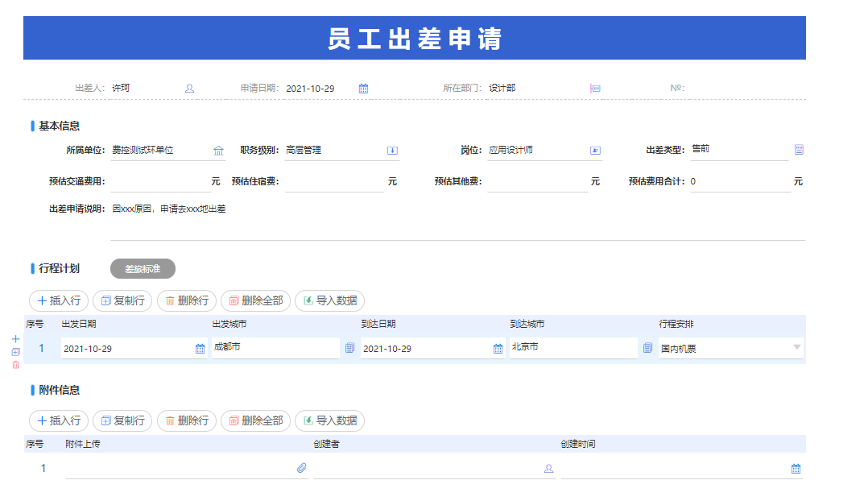Click 导入数据 under 附件信息
Viewport: 868px width, 501px height.
pos(330,420)
